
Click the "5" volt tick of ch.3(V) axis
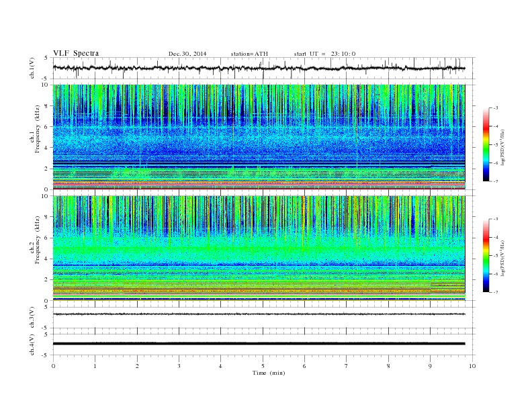pyautogui.click(x=46, y=307)
